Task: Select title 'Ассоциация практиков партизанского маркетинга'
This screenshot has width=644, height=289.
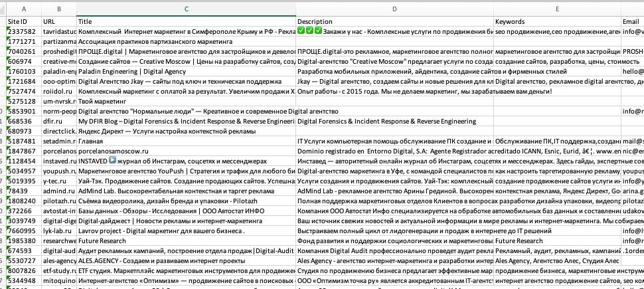Action: 187,41
